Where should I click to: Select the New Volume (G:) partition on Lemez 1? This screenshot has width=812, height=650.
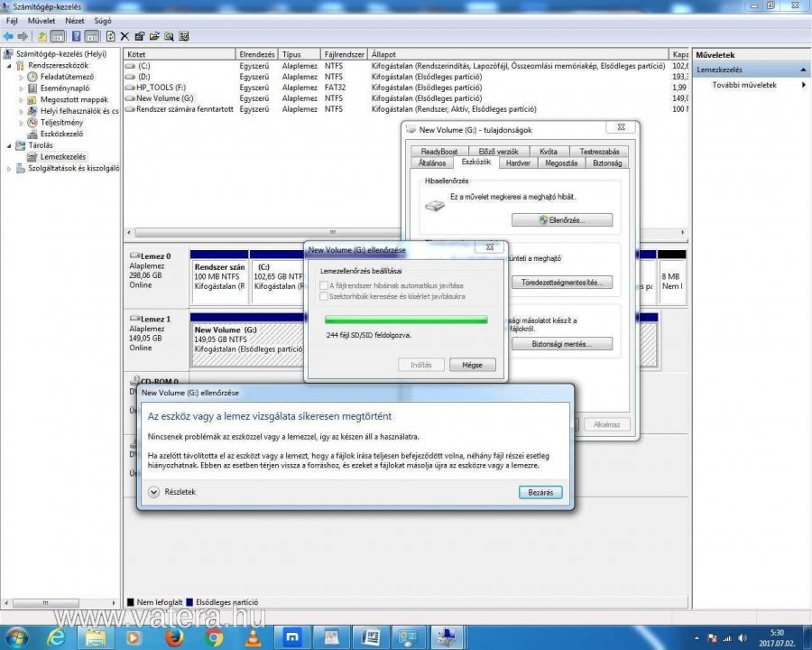[247, 339]
